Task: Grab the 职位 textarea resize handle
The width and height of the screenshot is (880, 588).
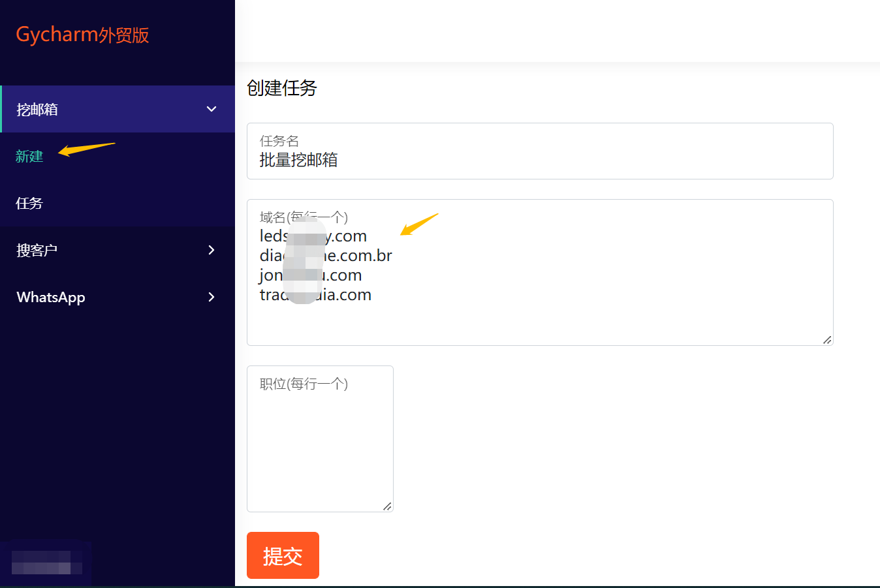Action: [x=387, y=506]
